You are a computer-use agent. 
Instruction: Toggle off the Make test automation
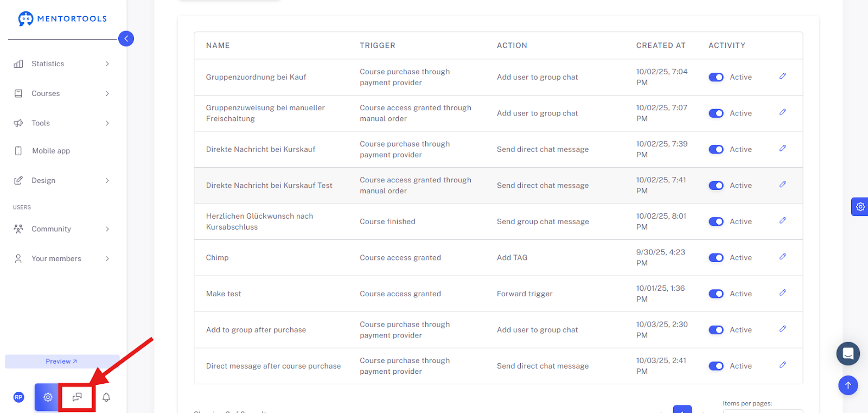716,294
